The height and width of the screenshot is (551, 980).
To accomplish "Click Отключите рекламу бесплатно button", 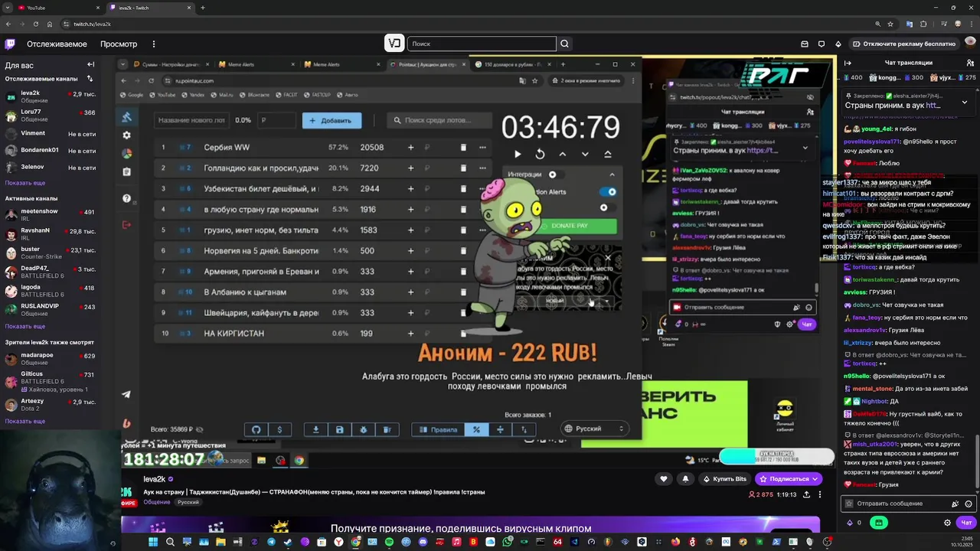I will (x=903, y=44).
